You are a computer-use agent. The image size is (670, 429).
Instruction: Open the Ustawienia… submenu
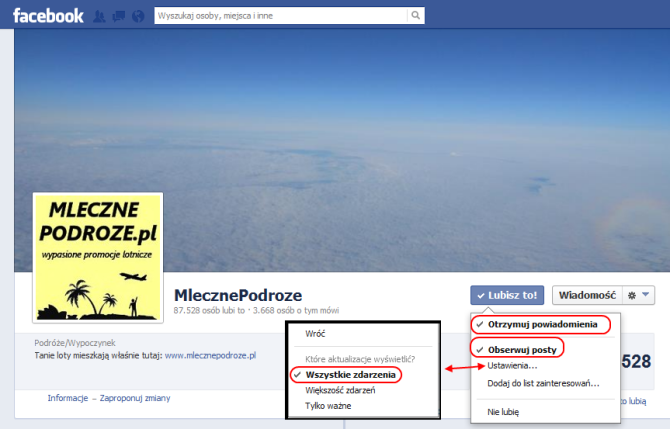pos(512,366)
